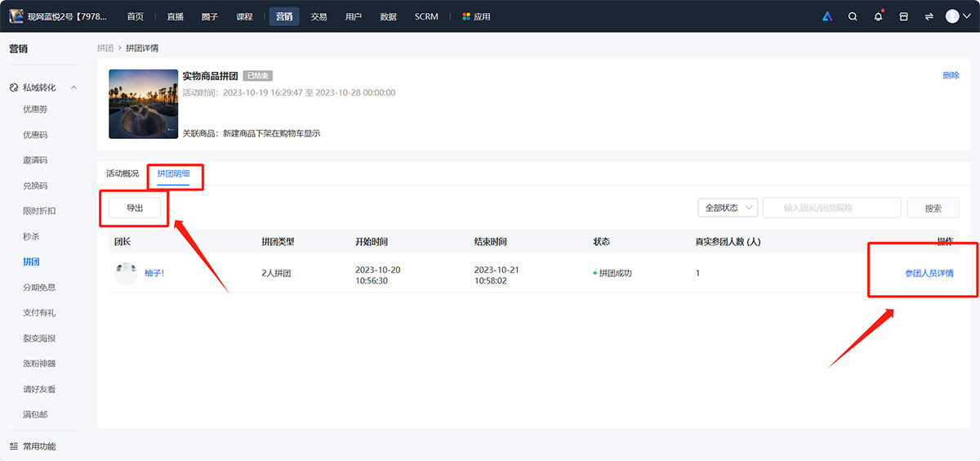
Task: Click the 删除 link to delete activity
Action: [951, 75]
